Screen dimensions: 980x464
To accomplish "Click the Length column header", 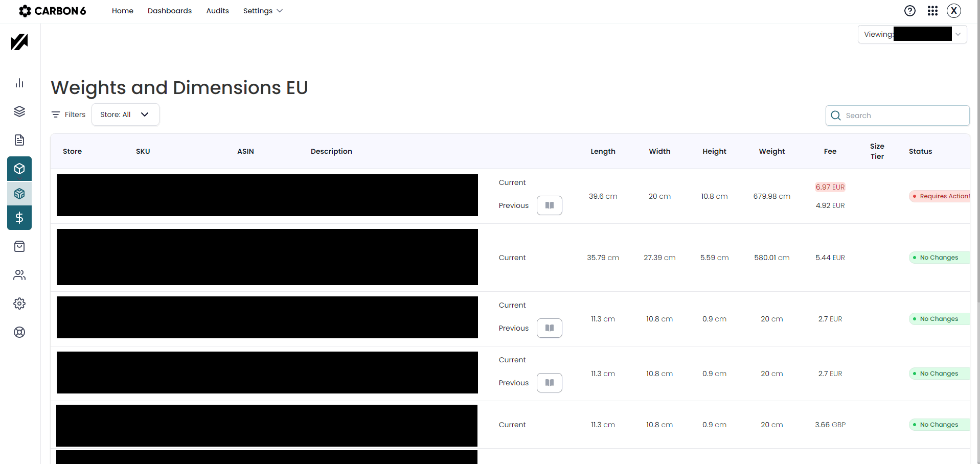I will pyautogui.click(x=603, y=151).
